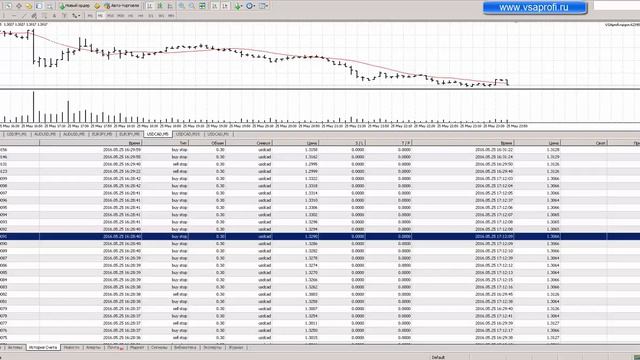Select the Fibonacci retracement tool
Image resolution: width=640 pixels, height=360 pixels.
pos(44,16)
